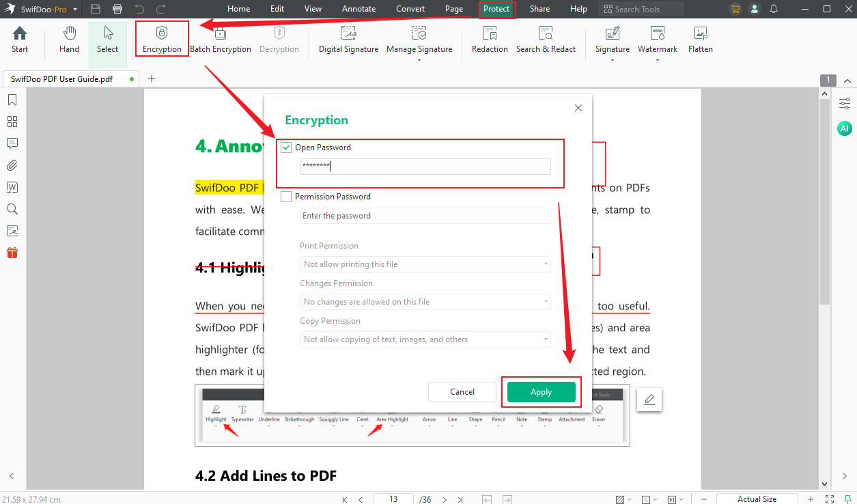Click Apply in the Encryption dialog
The height and width of the screenshot is (504, 857).
[541, 392]
